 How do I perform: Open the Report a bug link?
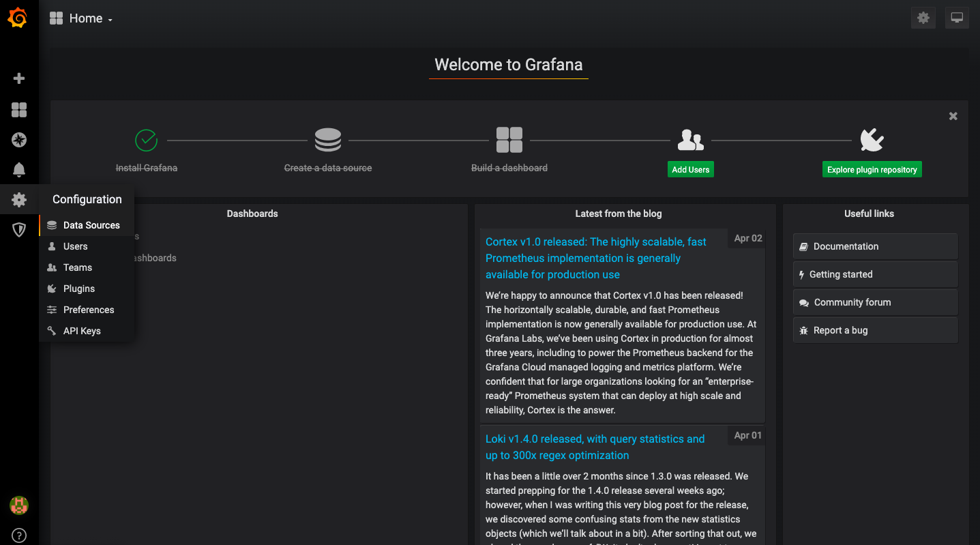tap(876, 330)
